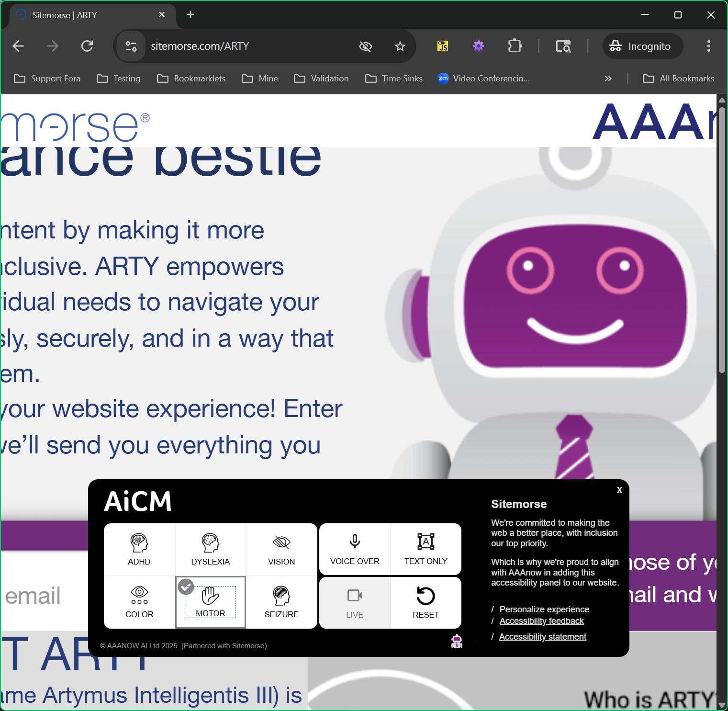728x711 pixels.
Task: Go back to previous page
Action: [x=18, y=46]
